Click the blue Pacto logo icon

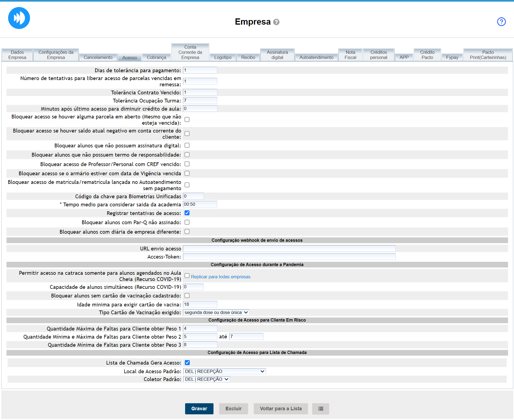[x=19, y=18]
